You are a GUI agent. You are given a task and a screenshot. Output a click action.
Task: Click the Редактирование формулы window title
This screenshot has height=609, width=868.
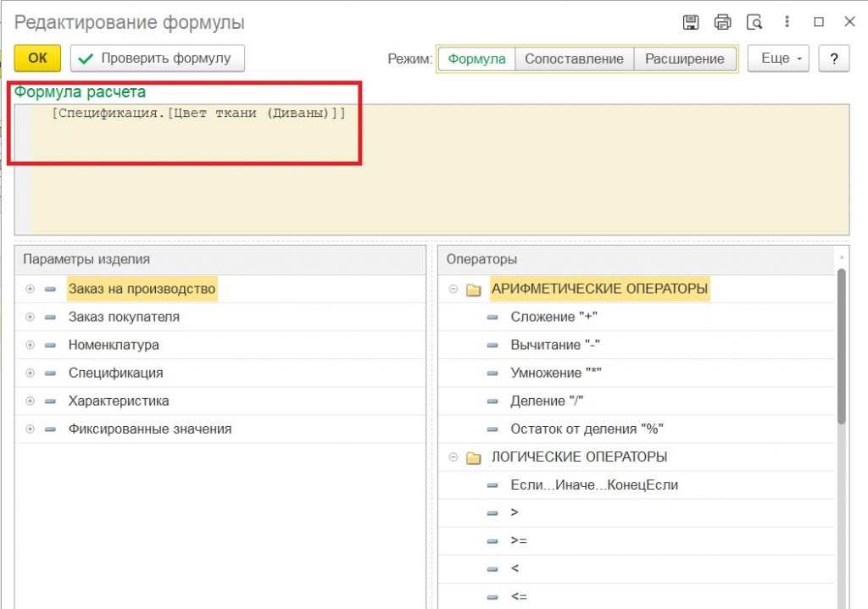129,23
